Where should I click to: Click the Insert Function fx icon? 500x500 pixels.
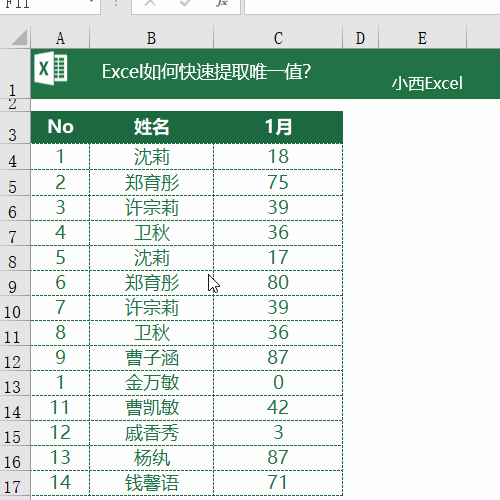click(221, 3)
